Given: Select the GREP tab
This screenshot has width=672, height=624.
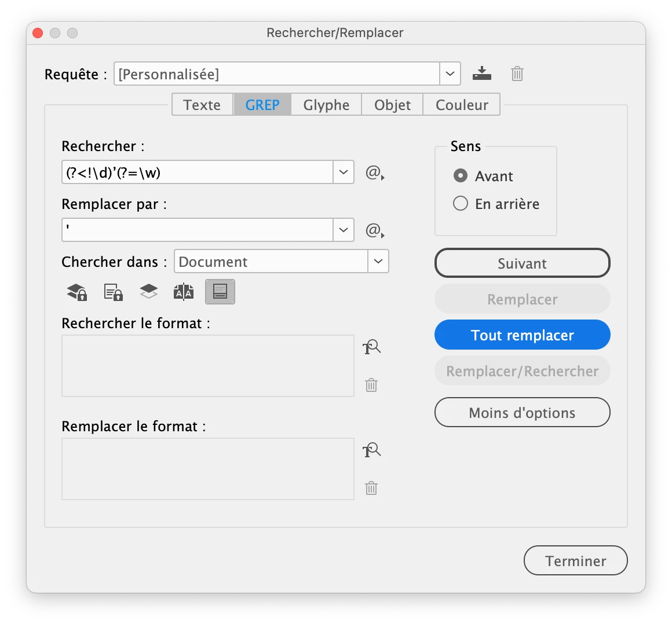Looking at the screenshot, I should [262, 105].
